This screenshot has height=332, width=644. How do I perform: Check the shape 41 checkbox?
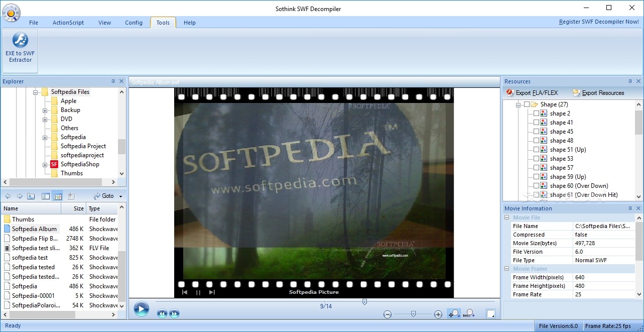(x=536, y=123)
